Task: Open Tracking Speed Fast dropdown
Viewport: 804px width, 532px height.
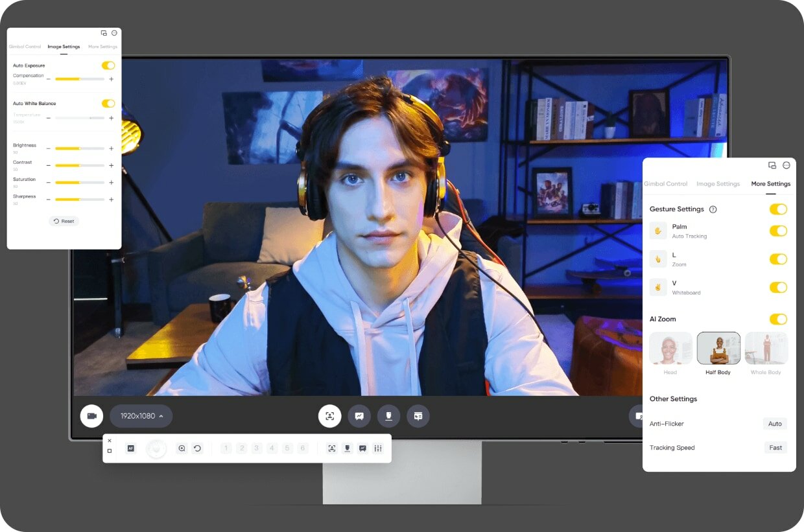Action: pos(775,448)
